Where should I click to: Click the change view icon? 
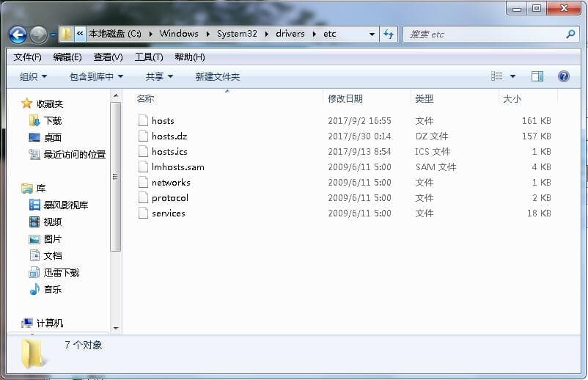pyautogui.click(x=497, y=76)
